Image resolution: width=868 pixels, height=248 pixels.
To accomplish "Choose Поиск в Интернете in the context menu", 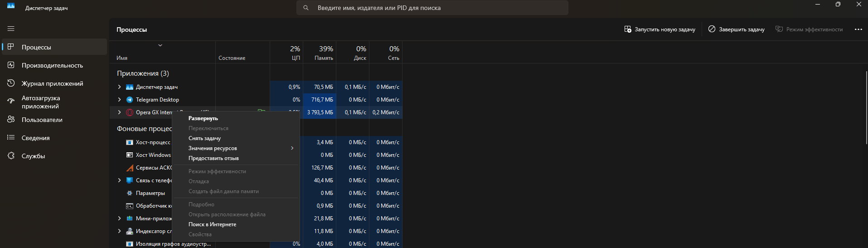I will click(236, 224).
